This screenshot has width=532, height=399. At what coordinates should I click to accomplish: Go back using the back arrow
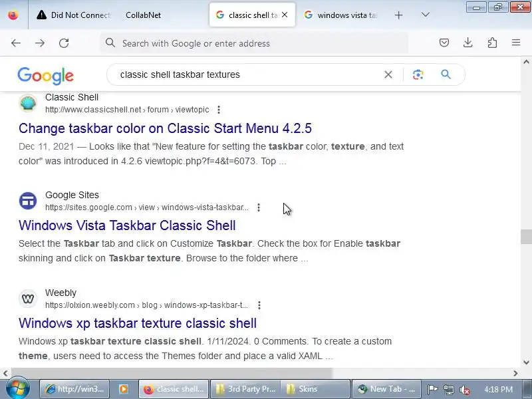point(16,43)
